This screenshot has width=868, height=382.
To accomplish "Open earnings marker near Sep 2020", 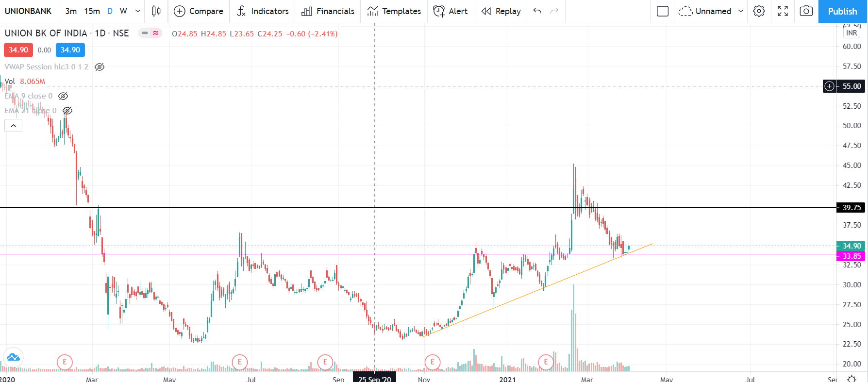I will (325, 362).
